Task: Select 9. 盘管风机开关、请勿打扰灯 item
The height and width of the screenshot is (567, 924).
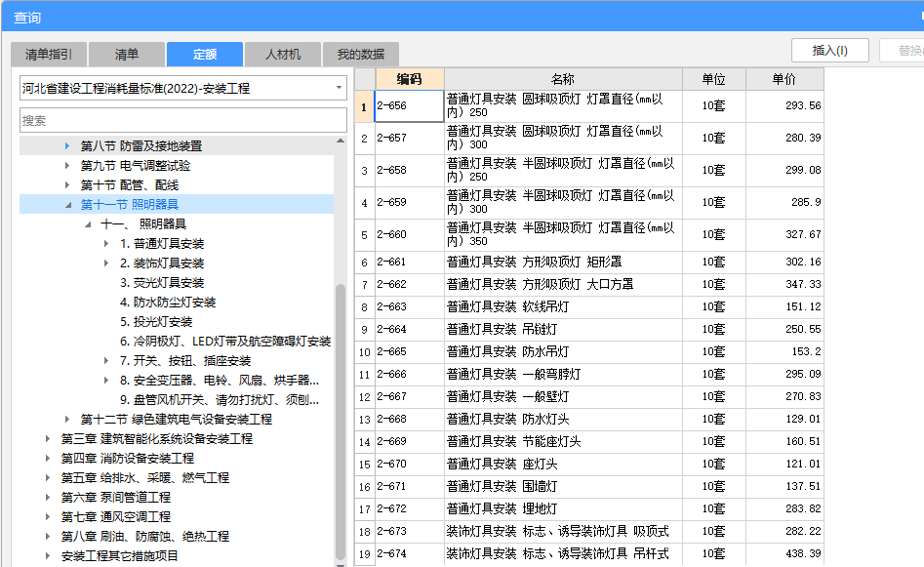Action: 220,399
